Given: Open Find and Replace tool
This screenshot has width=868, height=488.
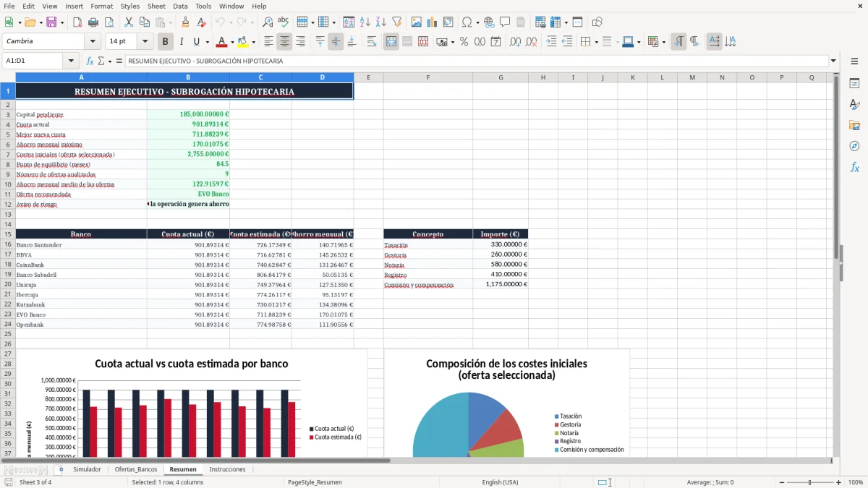Looking at the screenshot, I should pos(268,22).
